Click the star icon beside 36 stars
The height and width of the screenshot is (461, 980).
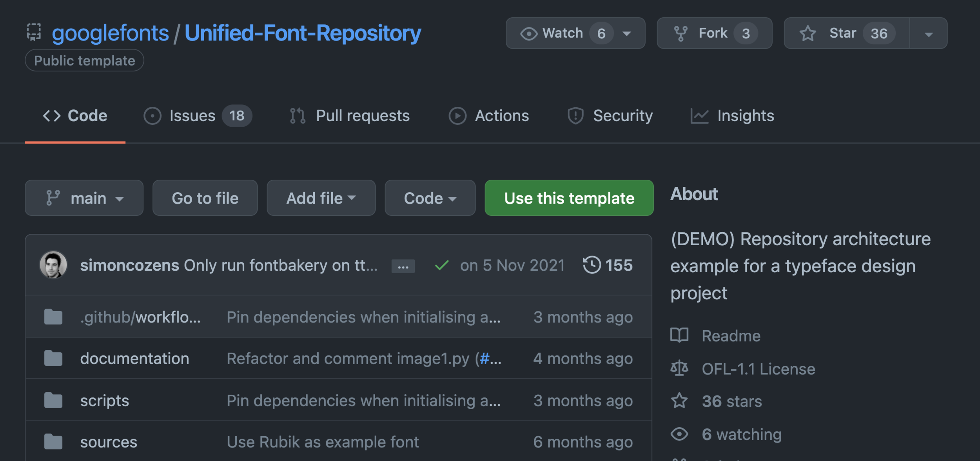(x=679, y=401)
